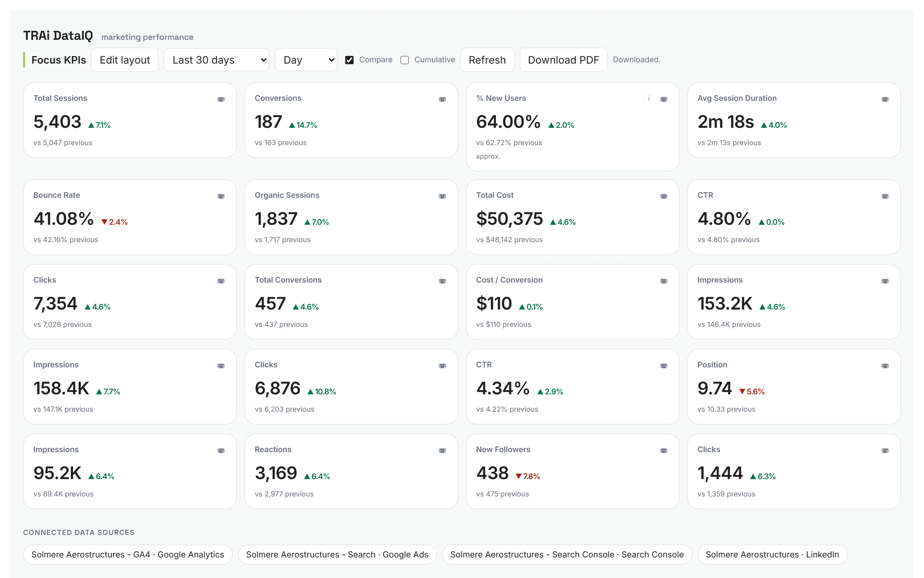Enable the Cumulative checkbox
This screenshot has height=578, width=924.
[405, 60]
